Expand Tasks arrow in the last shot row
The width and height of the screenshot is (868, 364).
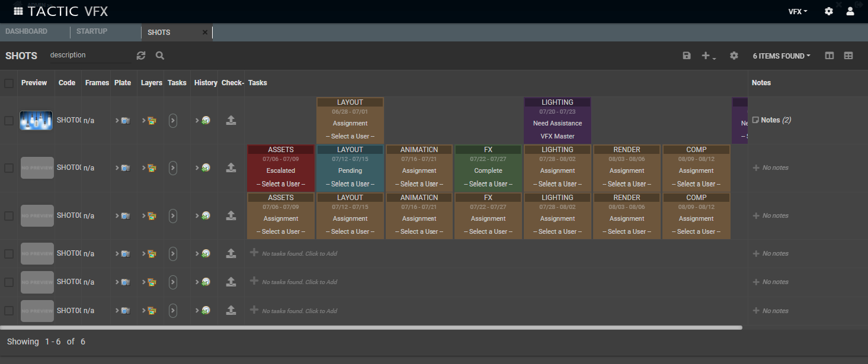[172, 311]
